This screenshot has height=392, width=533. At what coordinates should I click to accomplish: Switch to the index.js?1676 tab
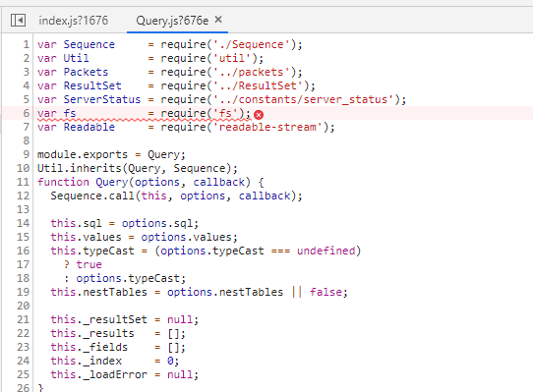coord(73,21)
